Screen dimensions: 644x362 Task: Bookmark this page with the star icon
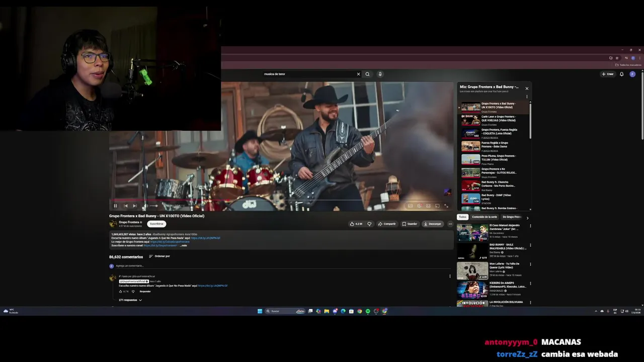(x=617, y=58)
